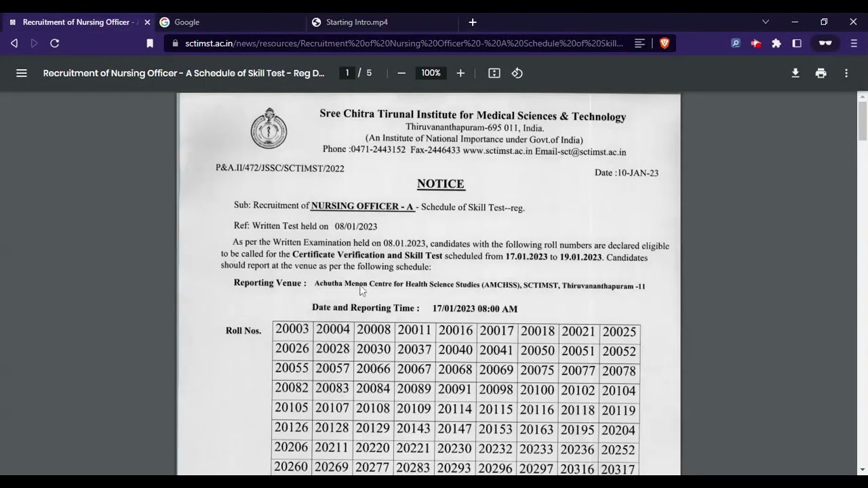Click the red extension icon in toolbar
The height and width of the screenshot is (488, 868).
[x=756, y=43]
